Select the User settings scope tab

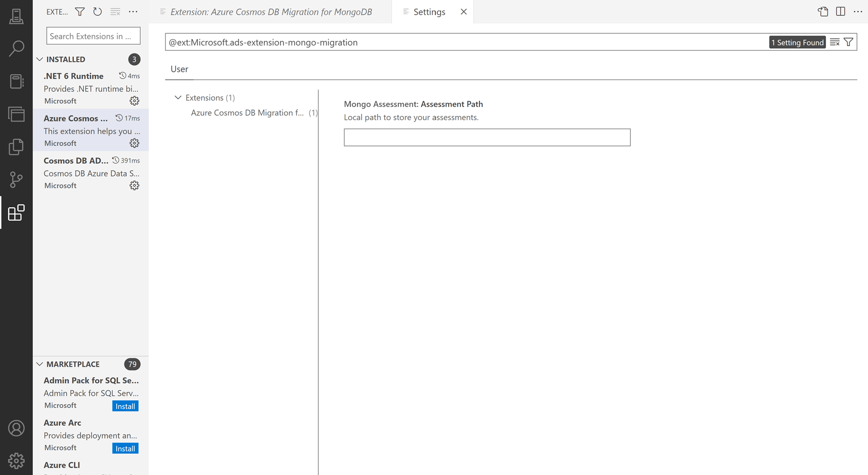(x=179, y=69)
